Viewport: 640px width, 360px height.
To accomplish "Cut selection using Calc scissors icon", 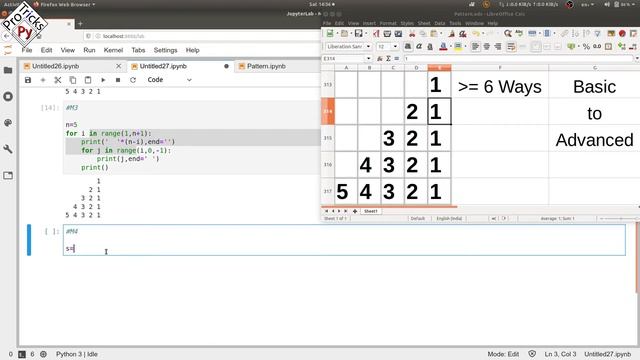I will click(412, 33).
